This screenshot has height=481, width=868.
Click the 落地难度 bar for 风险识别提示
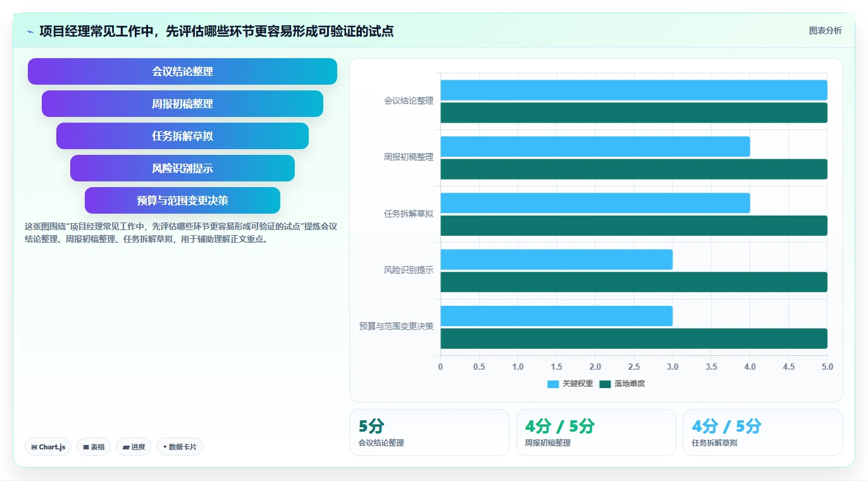click(x=634, y=282)
